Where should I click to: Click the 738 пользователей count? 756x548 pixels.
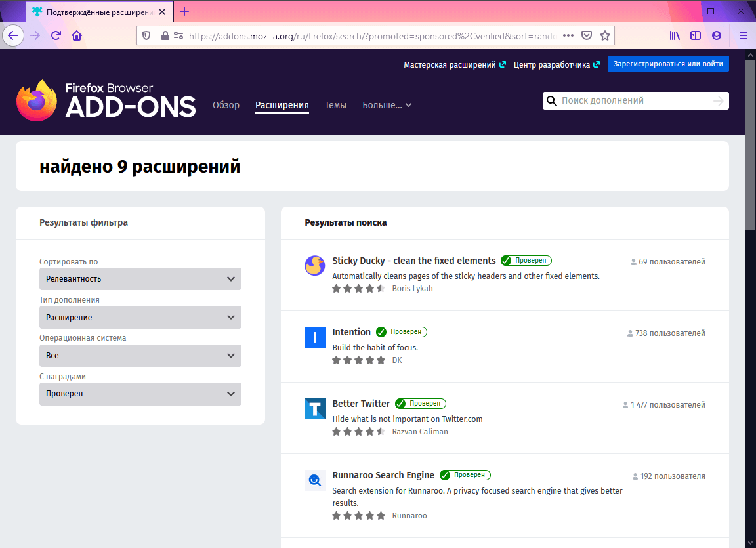(666, 333)
